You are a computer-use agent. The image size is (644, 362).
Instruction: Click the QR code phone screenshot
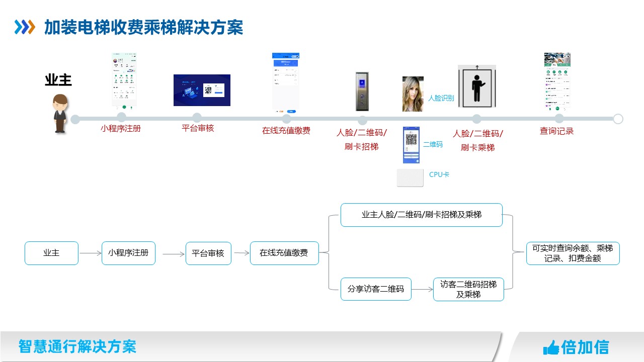(x=411, y=145)
